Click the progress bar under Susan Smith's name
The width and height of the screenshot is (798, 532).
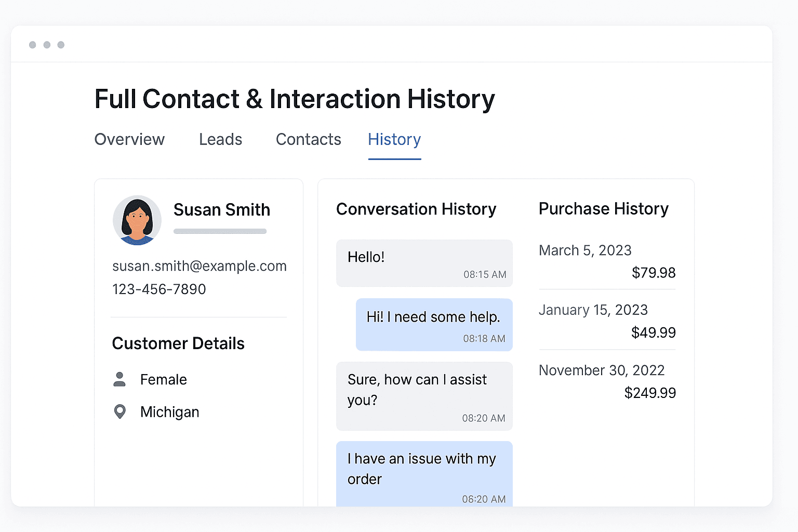(x=220, y=231)
